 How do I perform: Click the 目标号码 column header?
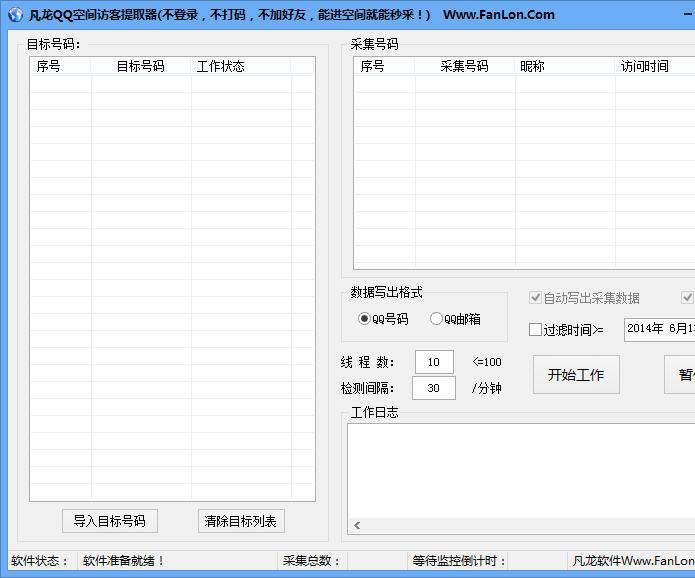tap(141, 66)
